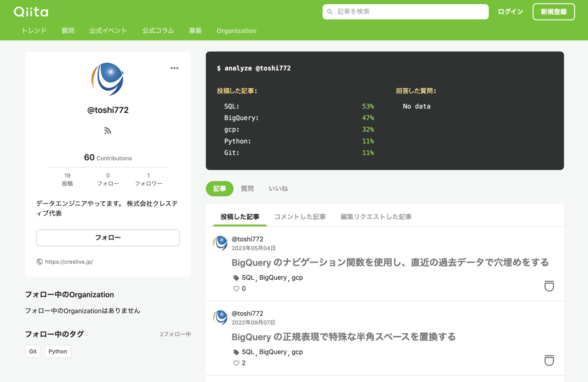This screenshot has height=382, width=588.
Task: Click the @toshi772 profile name heading
Action: pyautogui.click(x=108, y=110)
